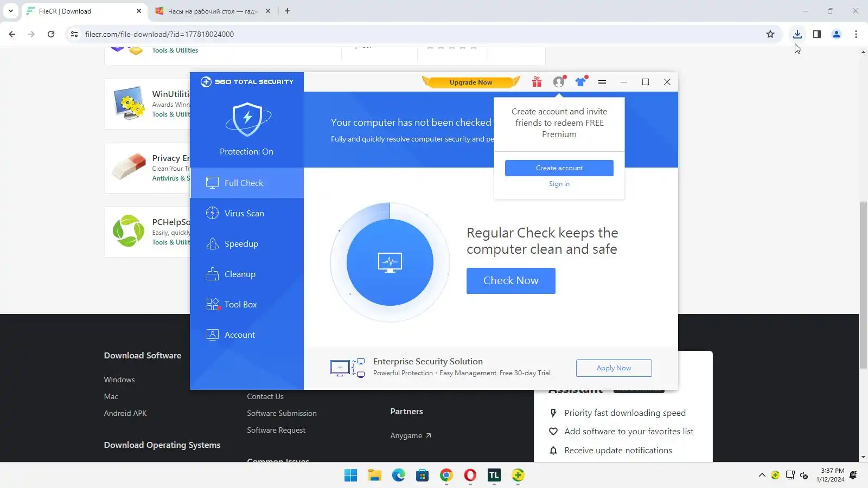
Task: Open Windows link in footer
Action: pos(119,380)
